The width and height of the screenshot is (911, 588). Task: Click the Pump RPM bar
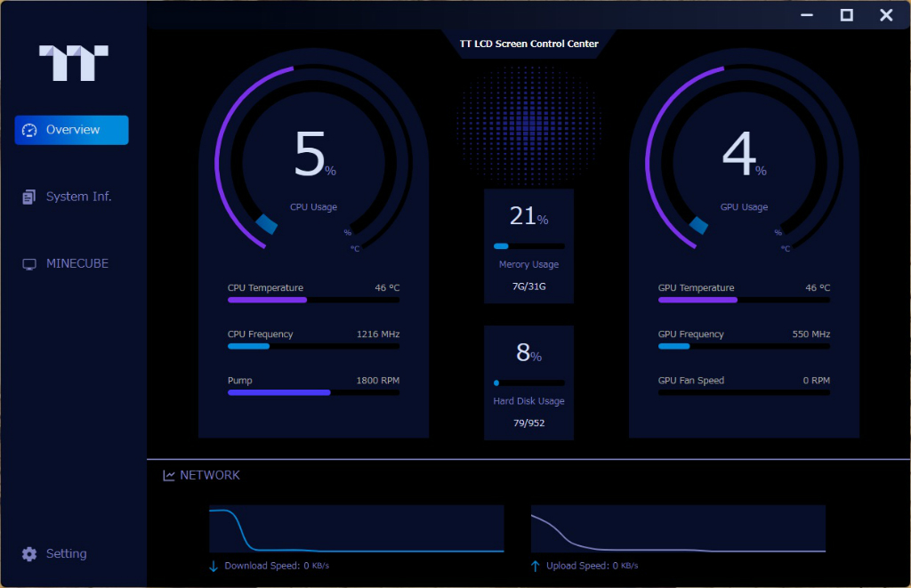click(x=314, y=393)
